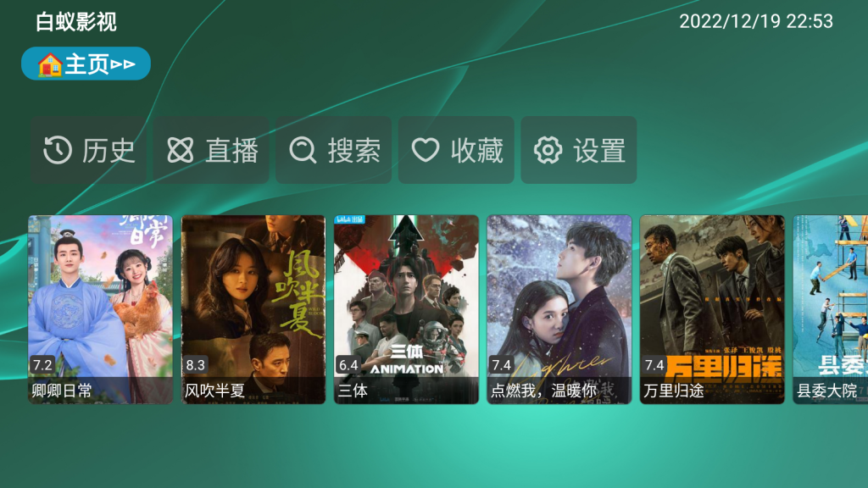Screen dimensions: 868x488
Task: Click the history clock icon
Action: (x=58, y=150)
